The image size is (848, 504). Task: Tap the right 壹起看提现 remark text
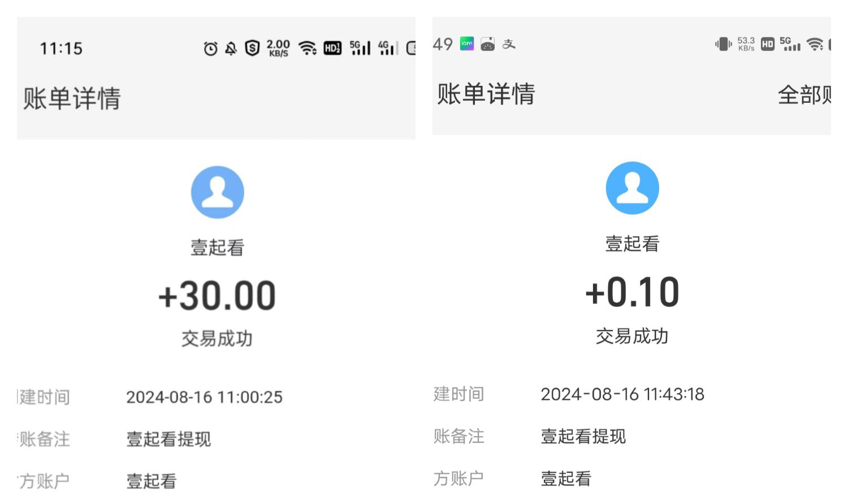[583, 436]
